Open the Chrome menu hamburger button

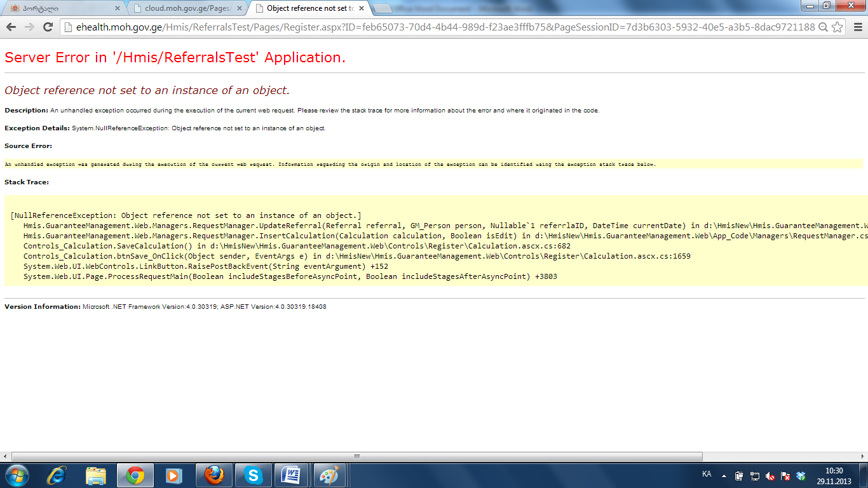[x=857, y=27]
